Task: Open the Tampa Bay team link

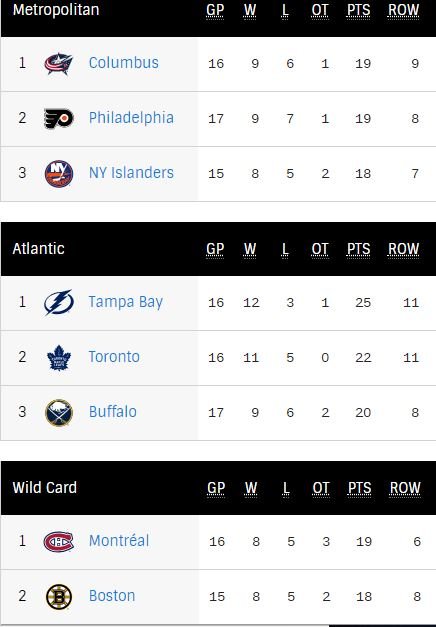Action: 126,302
